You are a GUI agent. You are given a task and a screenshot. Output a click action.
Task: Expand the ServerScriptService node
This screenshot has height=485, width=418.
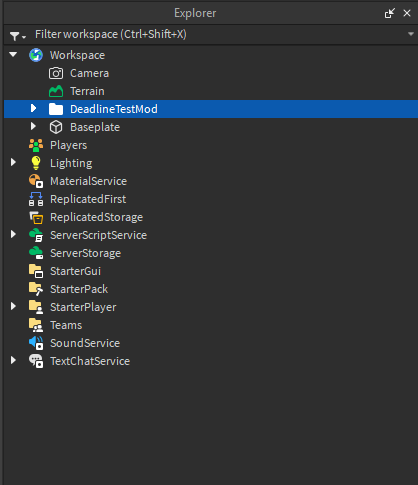[x=13, y=234]
